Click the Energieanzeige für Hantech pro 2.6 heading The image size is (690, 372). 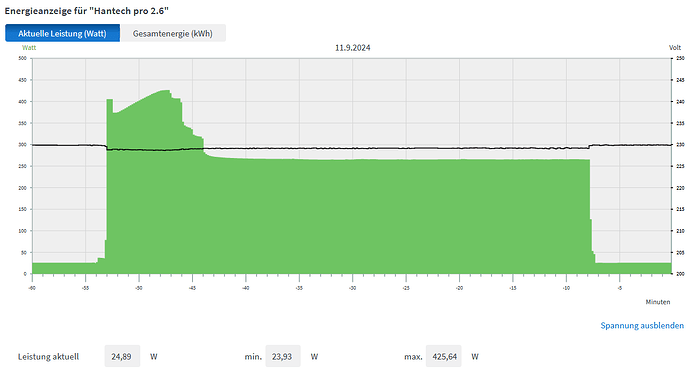pyautogui.click(x=87, y=11)
